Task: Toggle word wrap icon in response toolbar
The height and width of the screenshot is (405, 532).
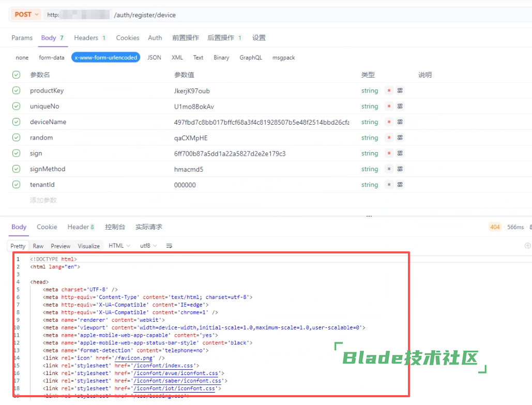Action: (169, 246)
